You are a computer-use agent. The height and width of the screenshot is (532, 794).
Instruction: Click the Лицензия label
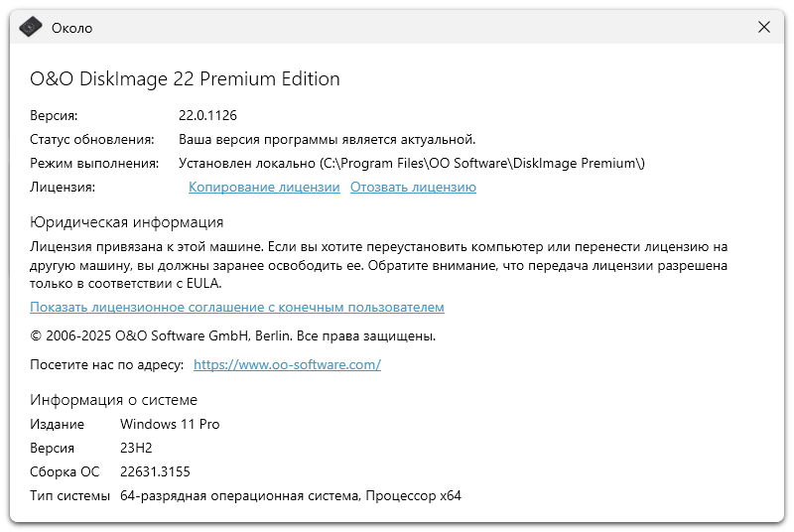(63, 187)
